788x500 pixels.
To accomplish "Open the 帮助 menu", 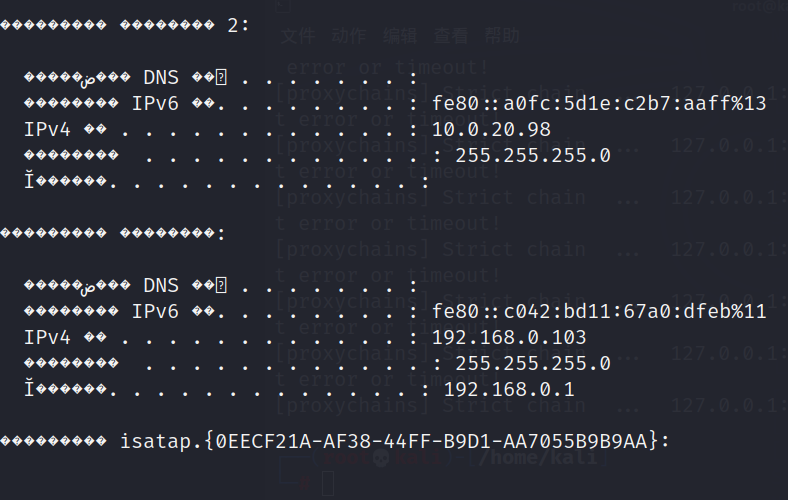I will (x=503, y=36).
